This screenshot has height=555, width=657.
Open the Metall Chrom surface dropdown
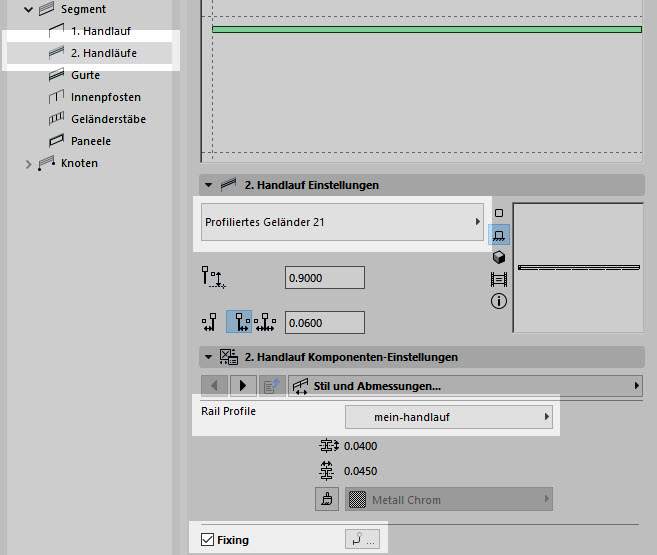449,499
